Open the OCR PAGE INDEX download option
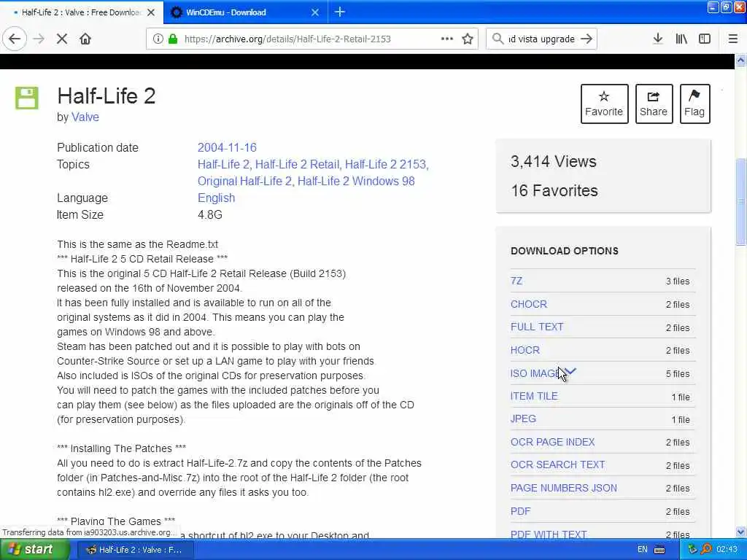 tap(553, 443)
